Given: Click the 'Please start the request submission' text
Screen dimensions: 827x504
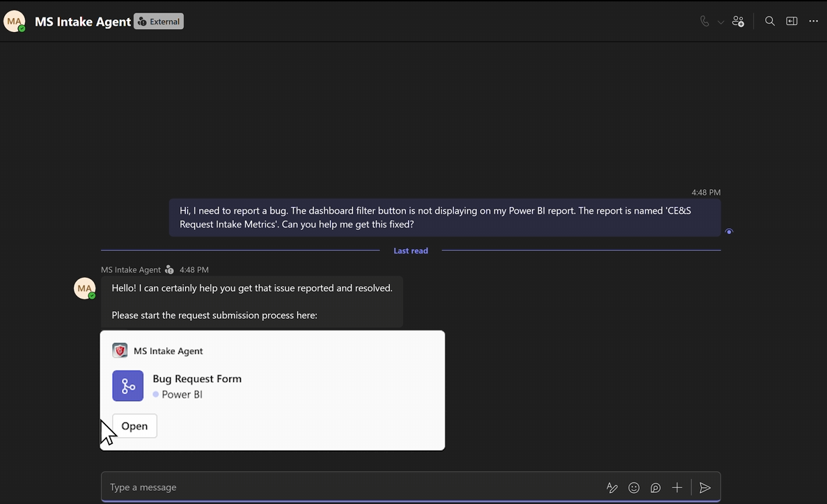Looking at the screenshot, I should (214, 315).
